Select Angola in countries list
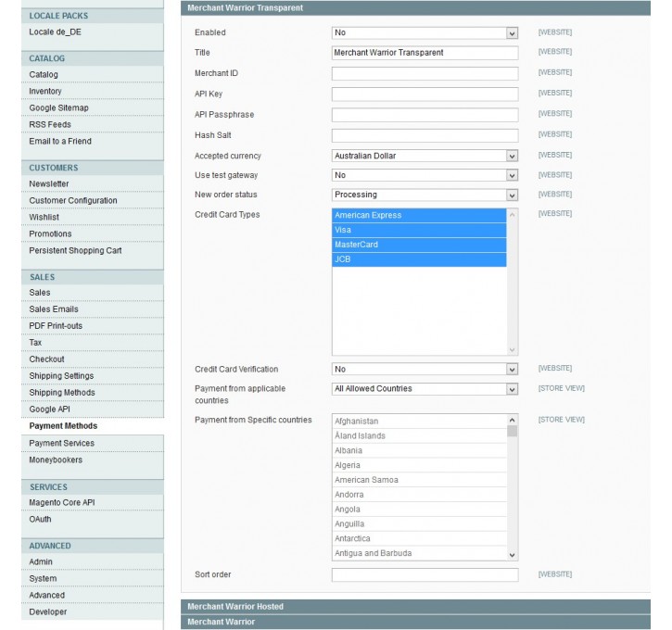This screenshot has width=672, height=630. coord(419,510)
